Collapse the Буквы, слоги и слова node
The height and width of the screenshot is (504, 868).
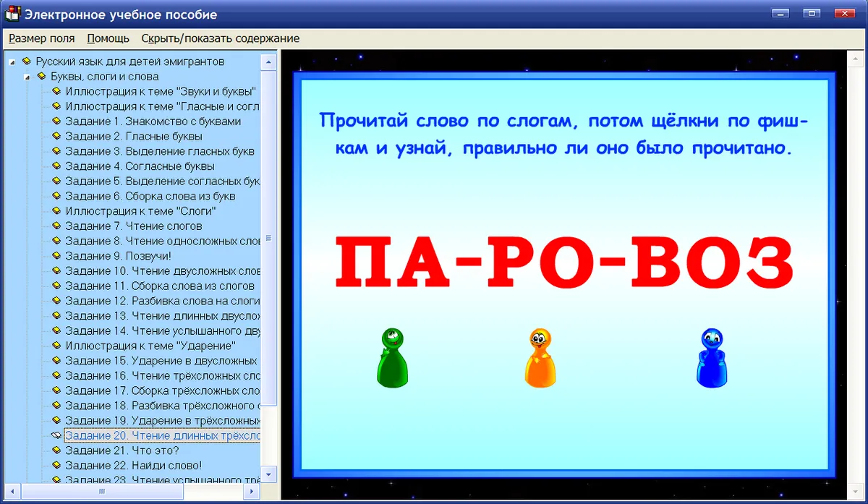[x=27, y=77]
